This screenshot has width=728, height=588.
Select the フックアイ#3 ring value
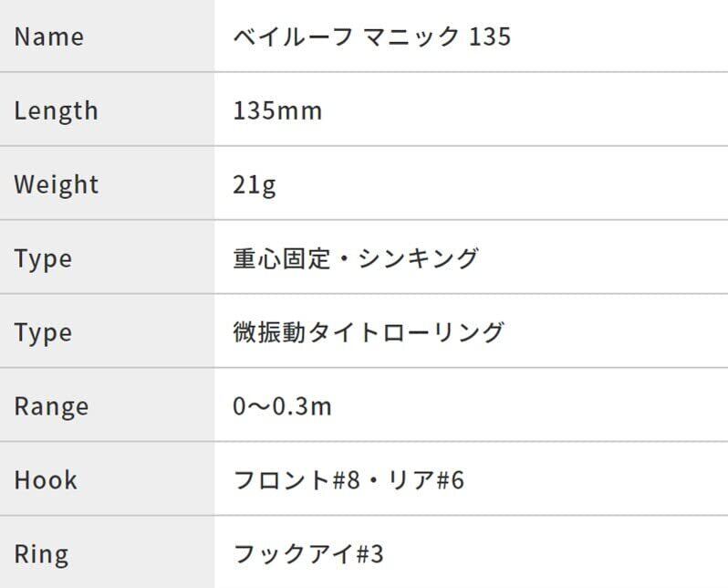coord(308,554)
